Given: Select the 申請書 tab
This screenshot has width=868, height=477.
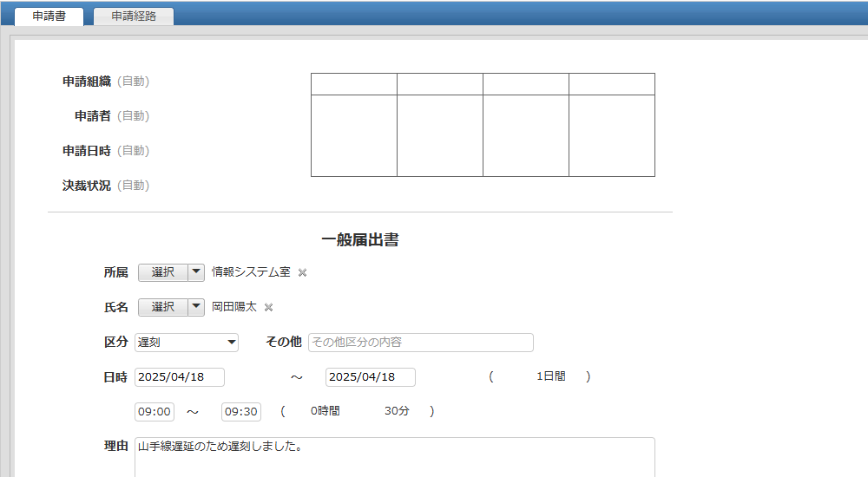Looking at the screenshot, I should (x=49, y=16).
